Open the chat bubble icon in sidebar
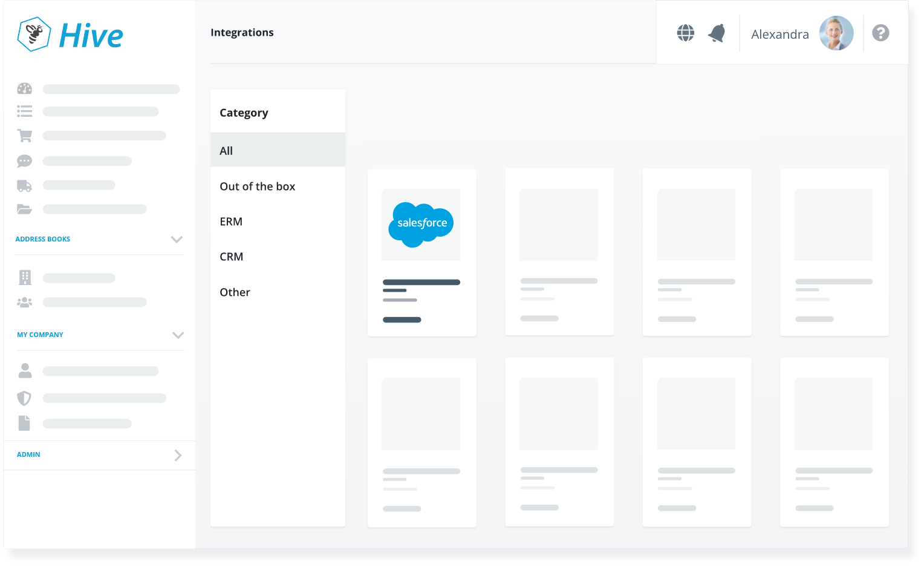 coord(25,161)
